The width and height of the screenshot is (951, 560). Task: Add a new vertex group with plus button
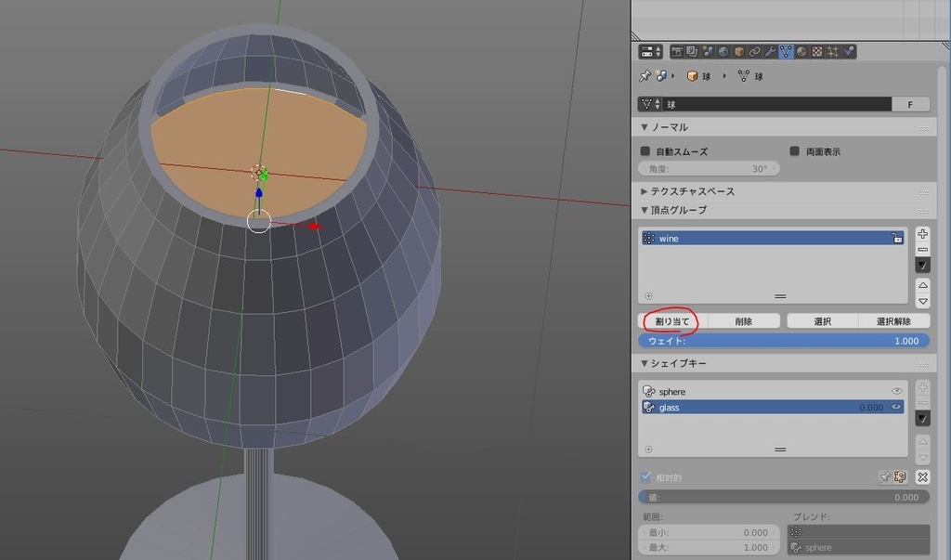click(922, 234)
